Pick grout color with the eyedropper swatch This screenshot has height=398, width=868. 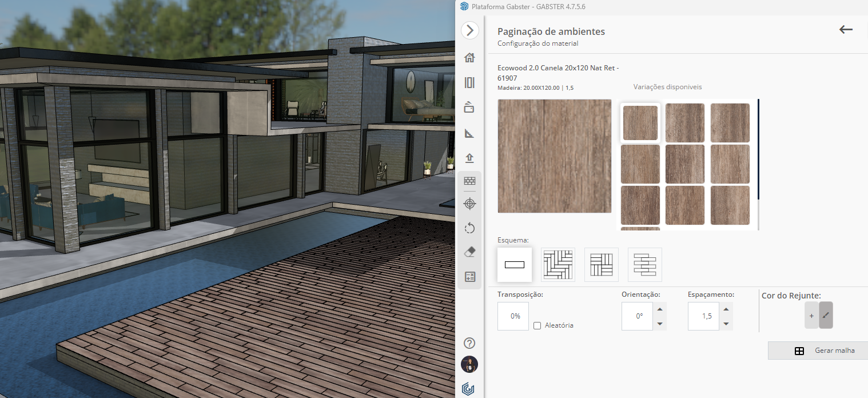click(x=826, y=316)
